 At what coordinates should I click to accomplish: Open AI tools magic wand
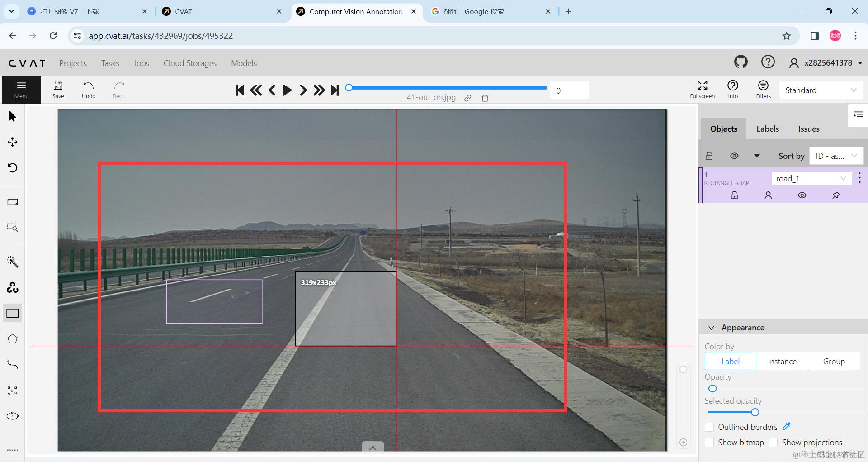click(13, 262)
